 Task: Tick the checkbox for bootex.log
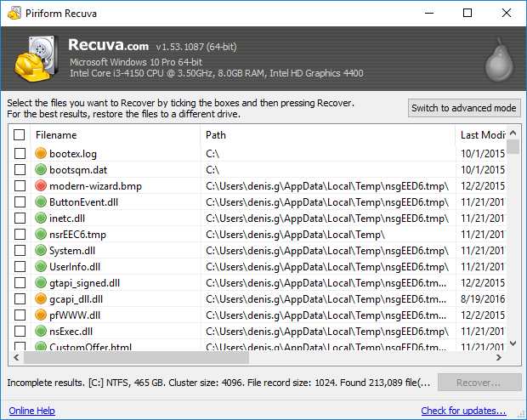(x=20, y=153)
